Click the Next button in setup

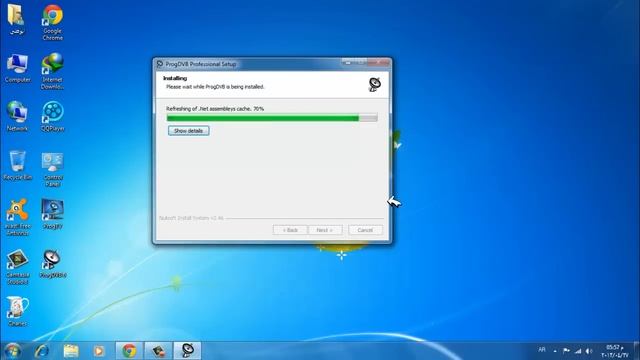tap(325, 230)
